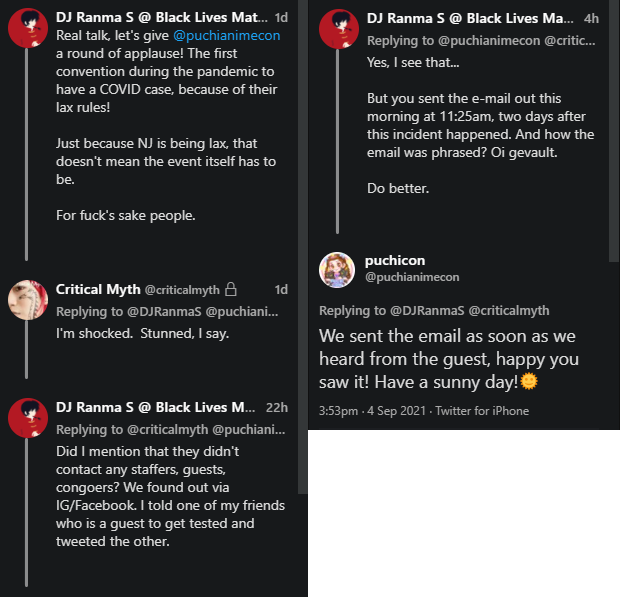
Task: Click the "puchicon" display name
Action: (396, 258)
